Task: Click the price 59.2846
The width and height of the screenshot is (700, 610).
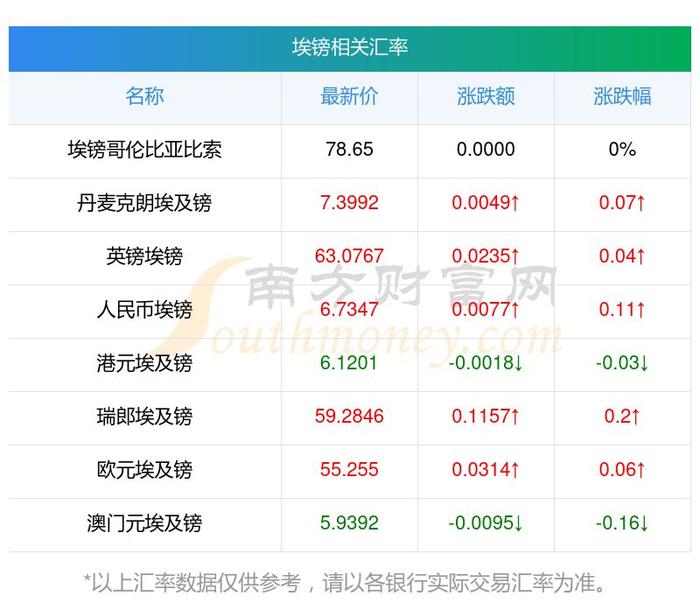Action: 349,417
